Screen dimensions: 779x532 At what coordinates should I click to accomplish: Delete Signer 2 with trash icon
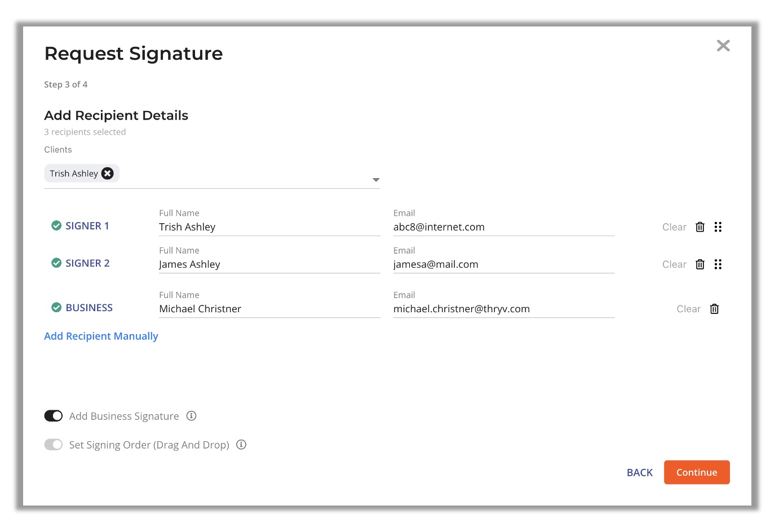[x=700, y=264]
